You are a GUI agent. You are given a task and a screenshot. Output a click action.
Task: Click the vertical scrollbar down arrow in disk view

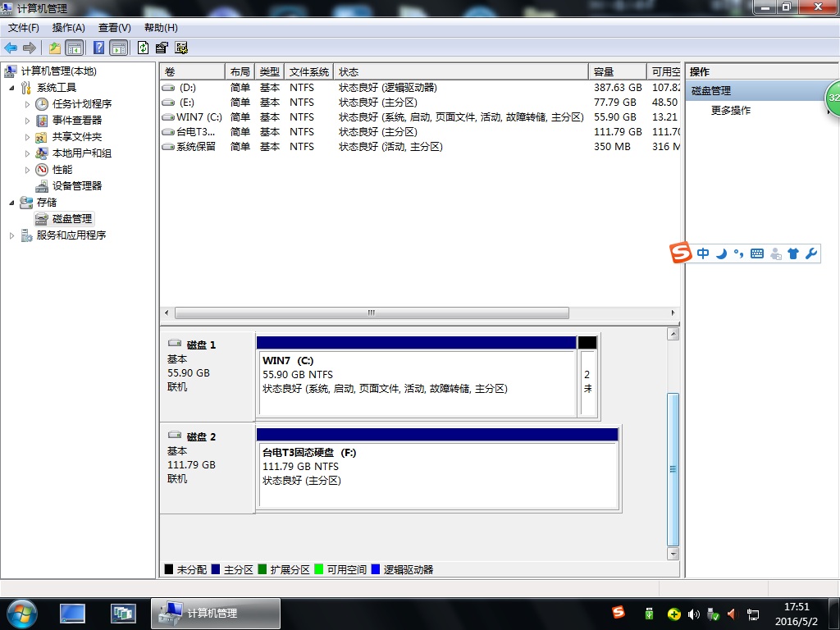(673, 554)
